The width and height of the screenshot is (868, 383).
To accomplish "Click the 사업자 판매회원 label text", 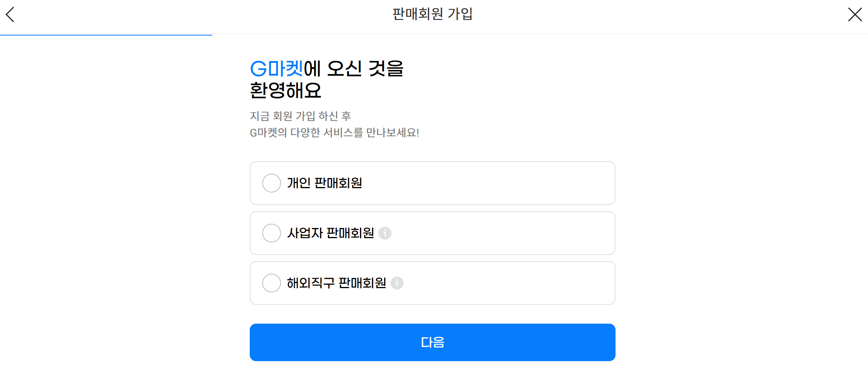I will pos(331,233).
